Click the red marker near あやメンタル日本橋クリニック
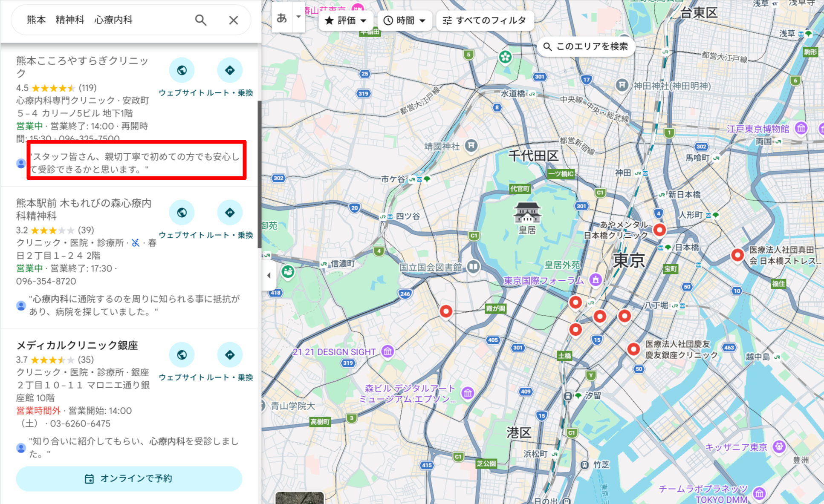Image resolution: width=824 pixels, height=504 pixels. point(659,230)
